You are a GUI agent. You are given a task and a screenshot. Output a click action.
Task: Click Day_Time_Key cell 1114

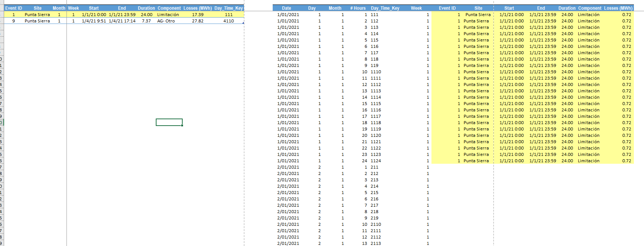coord(376,97)
